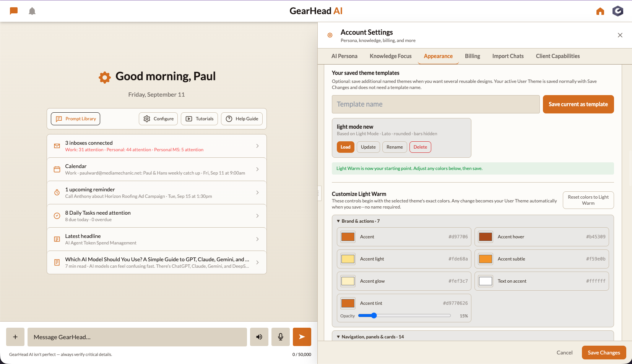Viewport: 632px width, 364px height.
Task: Click the gear icon beside Account Settings
Action: 330,35
